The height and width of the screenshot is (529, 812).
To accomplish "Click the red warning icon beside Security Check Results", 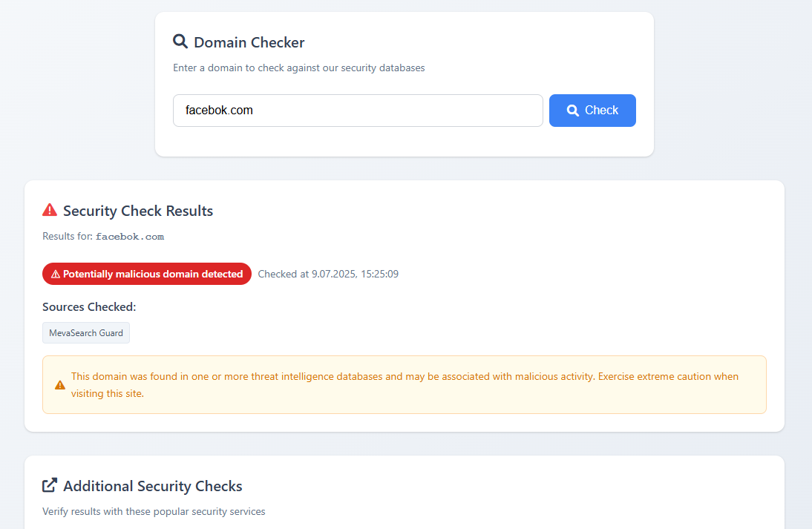I will (x=50, y=211).
